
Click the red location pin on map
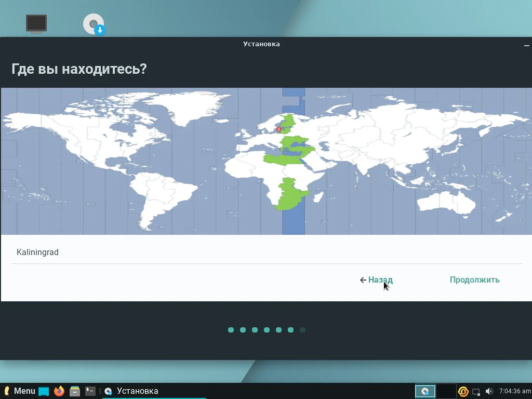pos(278,129)
